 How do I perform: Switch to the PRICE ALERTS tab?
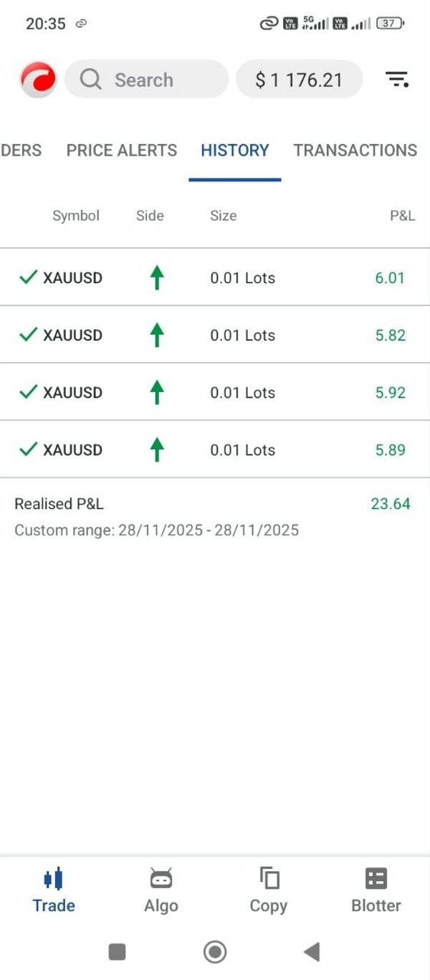click(x=122, y=151)
